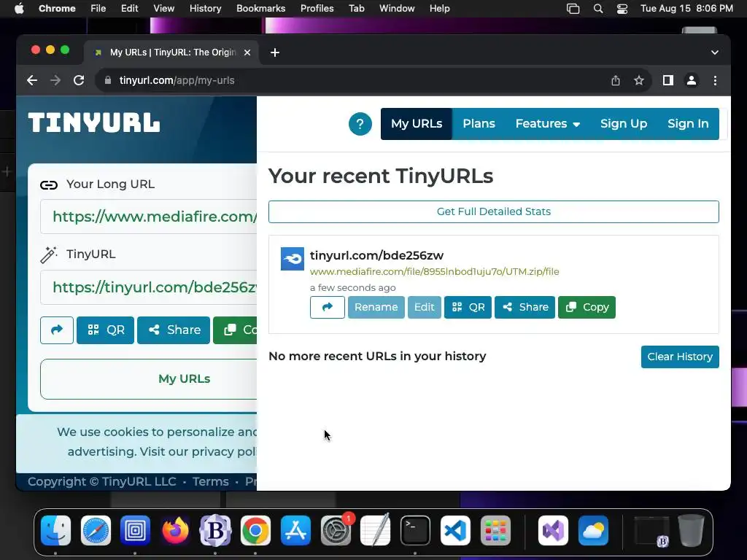Open the Help menu
The width and height of the screenshot is (747, 560).
pos(439,9)
